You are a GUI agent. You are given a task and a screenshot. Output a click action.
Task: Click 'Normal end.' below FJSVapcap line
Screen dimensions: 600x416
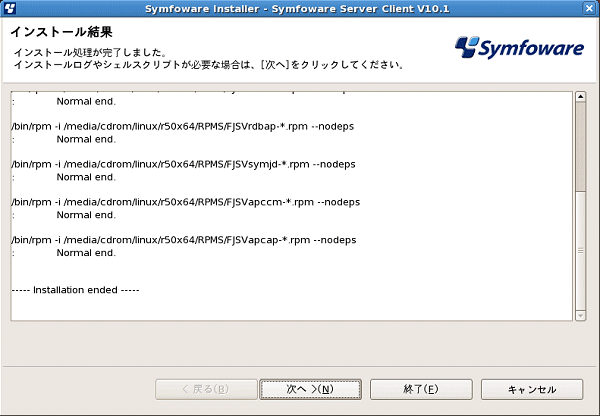click(x=86, y=253)
